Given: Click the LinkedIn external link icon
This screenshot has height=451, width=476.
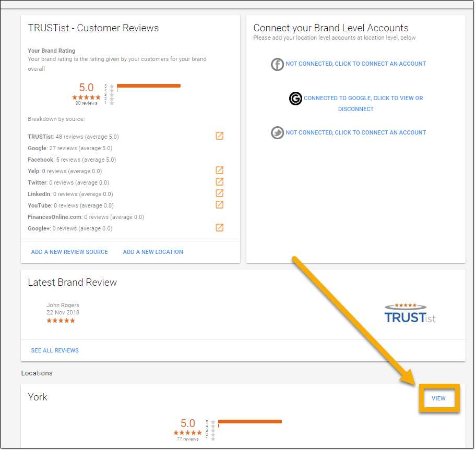Looking at the screenshot, I should coord(219,193).
